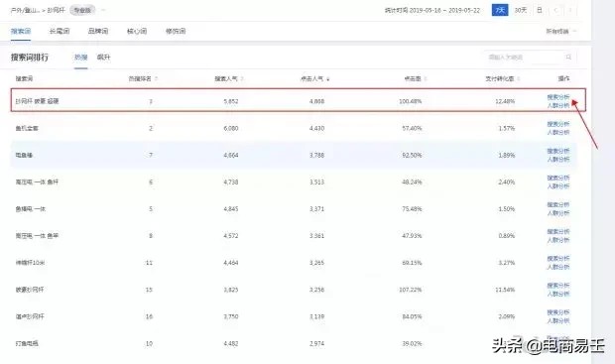615x364 pixels.
Task: Open 人群分析 for the 6,080 row
Action: click(x=558, y=133)
